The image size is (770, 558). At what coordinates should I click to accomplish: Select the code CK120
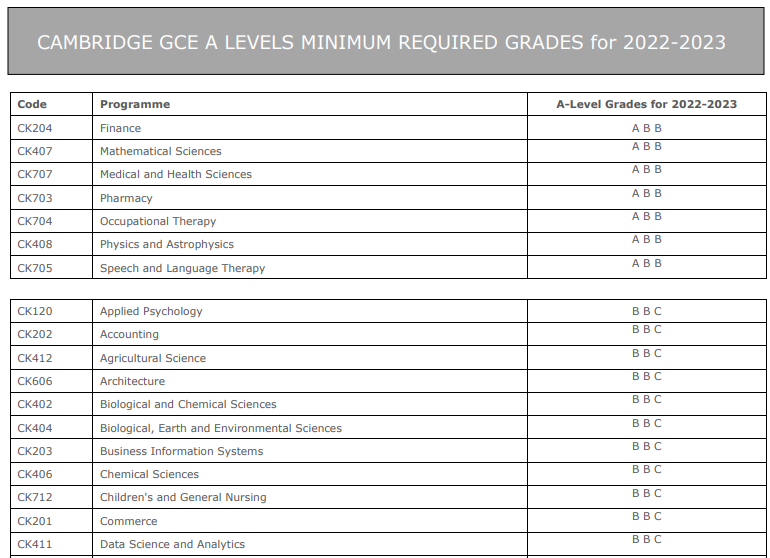[35, 311]
